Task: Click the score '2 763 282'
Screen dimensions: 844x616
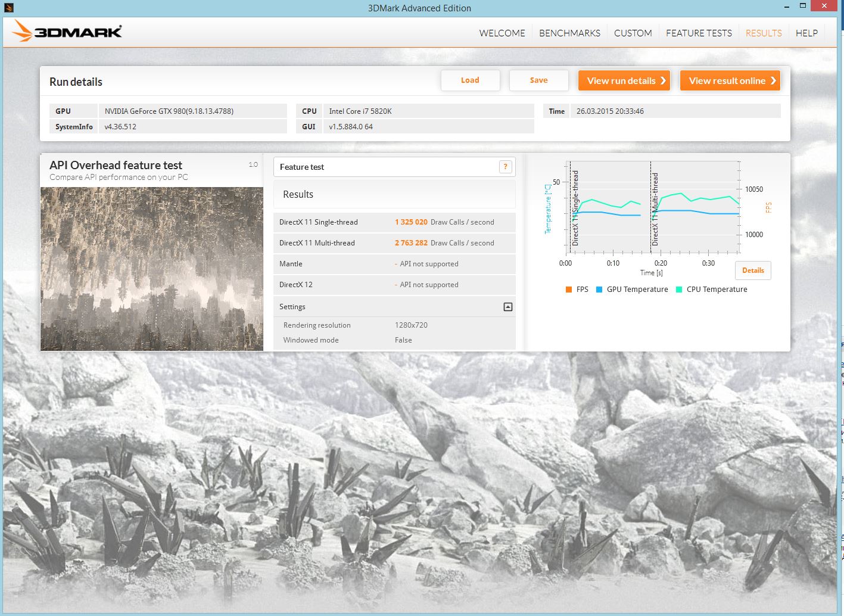Action: [x=411, y=243]
